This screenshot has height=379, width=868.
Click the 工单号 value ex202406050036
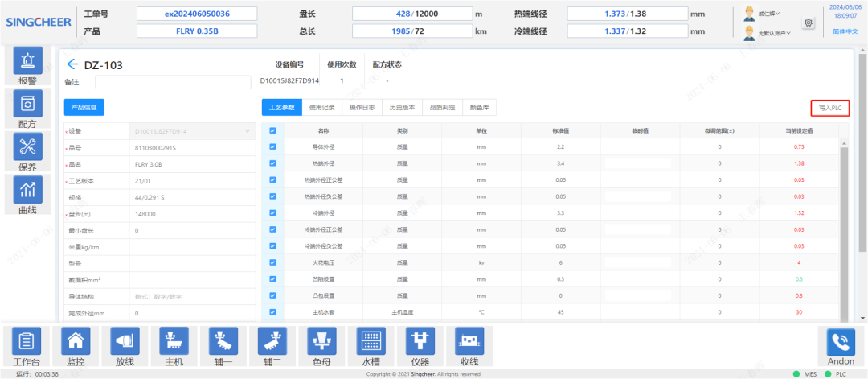(x=197, y=14)
